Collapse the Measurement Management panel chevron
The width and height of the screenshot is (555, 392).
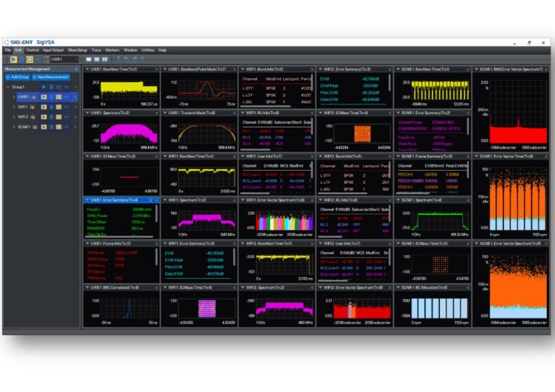tap(77, 69)
